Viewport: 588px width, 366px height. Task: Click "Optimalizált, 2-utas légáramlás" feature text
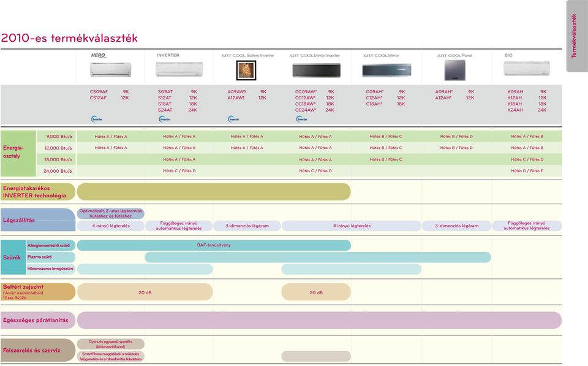click(x=111, y=211)
